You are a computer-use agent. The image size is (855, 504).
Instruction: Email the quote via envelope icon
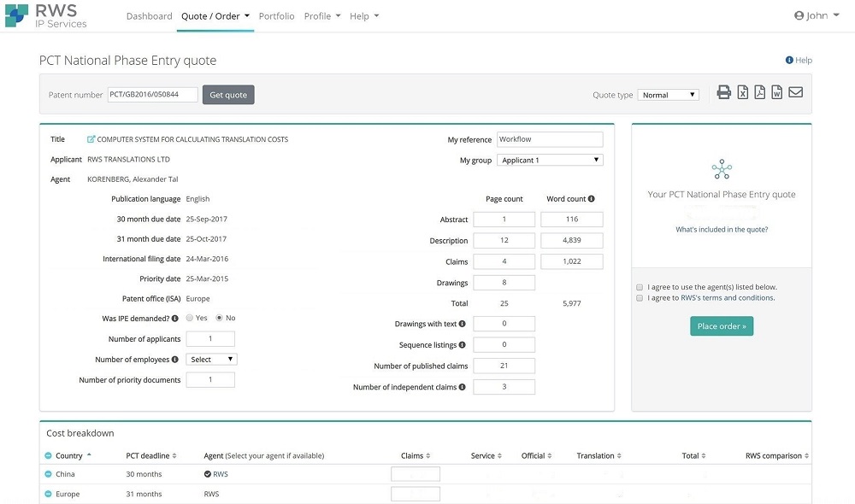795,93
